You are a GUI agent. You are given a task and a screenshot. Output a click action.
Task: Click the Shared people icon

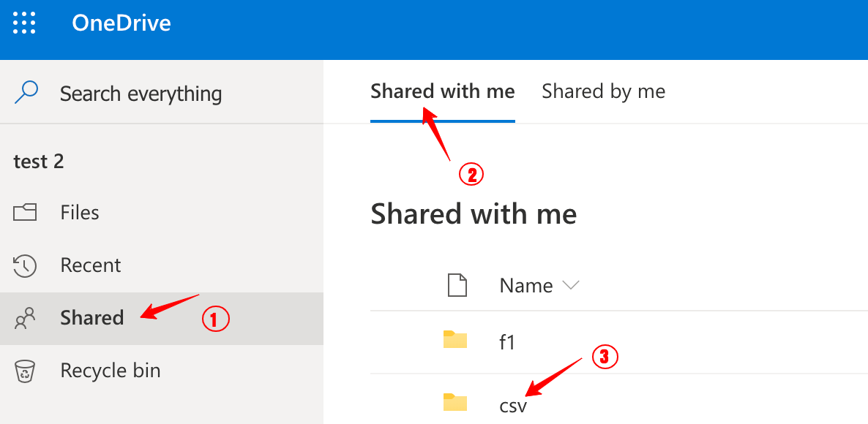click(x=25, y=318)
